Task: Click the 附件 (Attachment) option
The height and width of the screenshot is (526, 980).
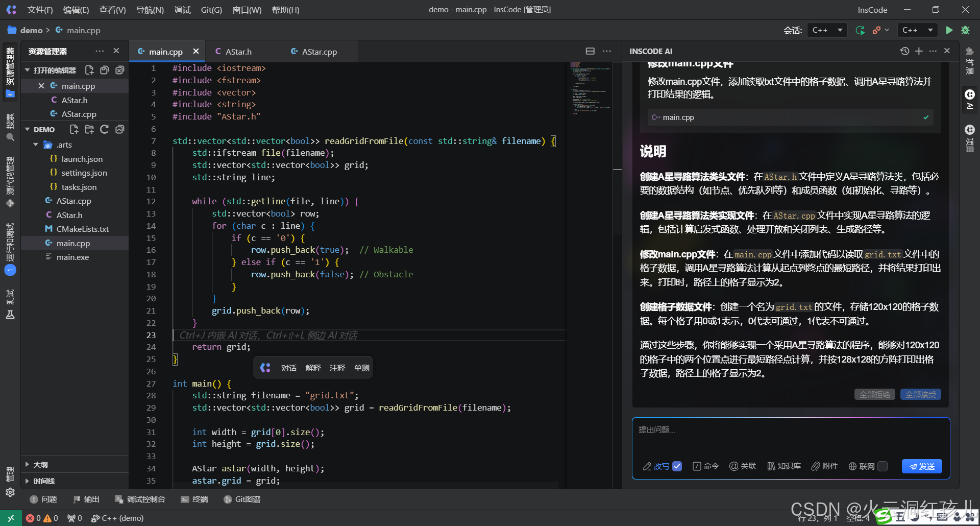Action: click(x=824, y=466)
